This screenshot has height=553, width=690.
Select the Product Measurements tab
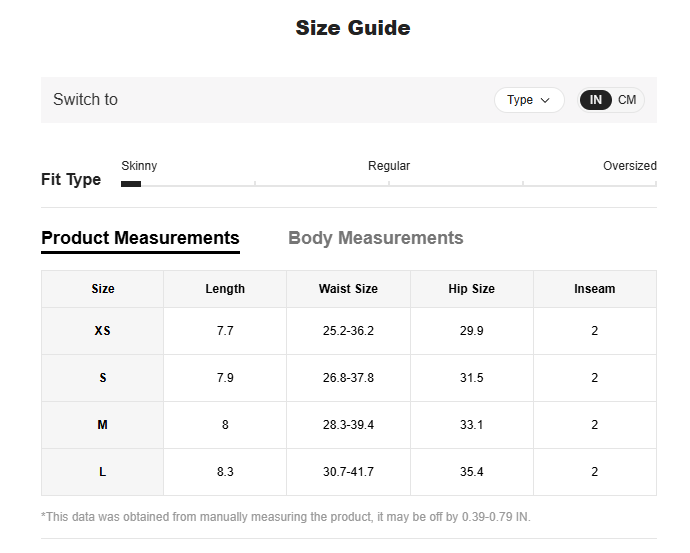[140, 238]
